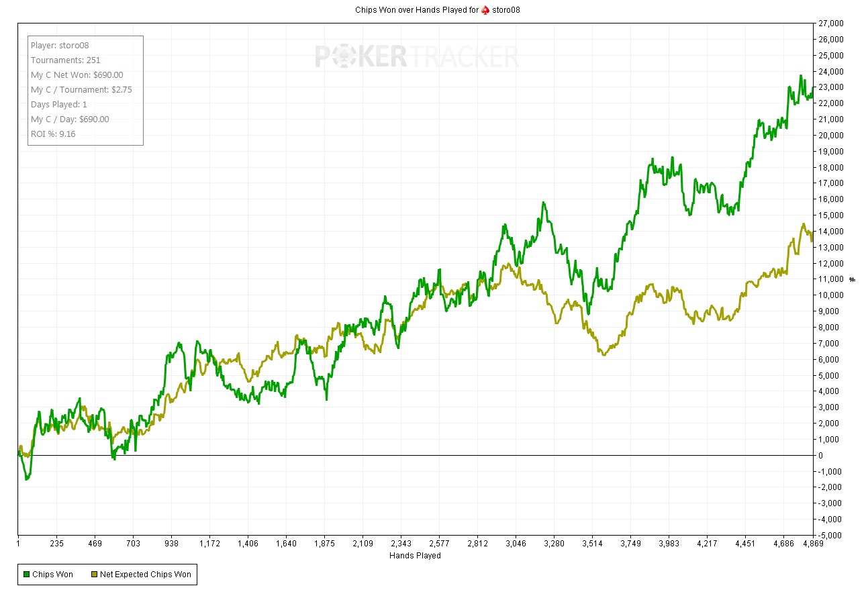868x594 pixels.
Task: Click the chart title text 'Chips Won over Hands Played'
Action: (416, 10)
